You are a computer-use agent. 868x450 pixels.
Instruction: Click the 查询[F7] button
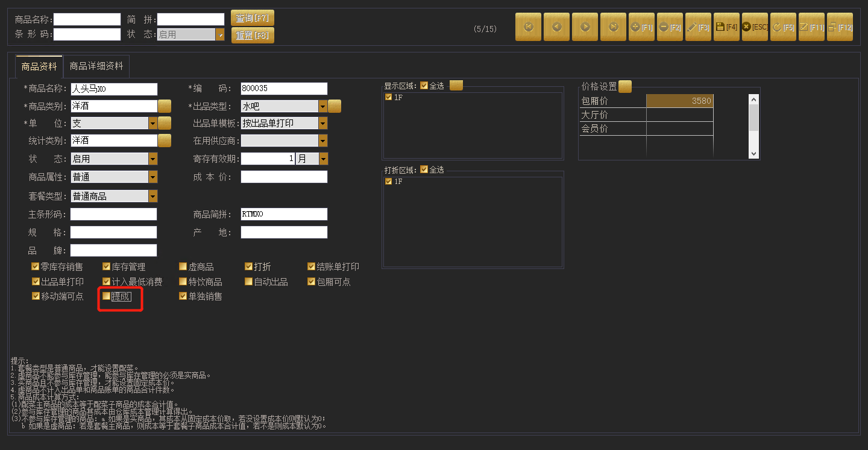tap(253, 18)
